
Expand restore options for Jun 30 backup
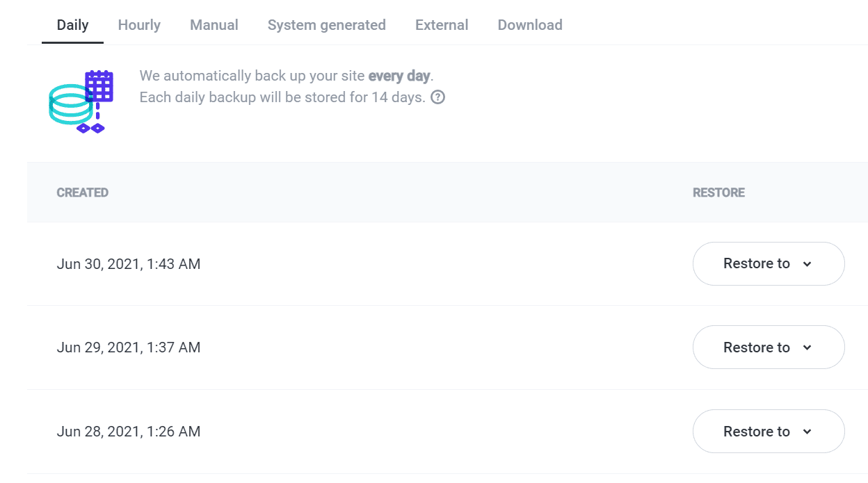807,264
